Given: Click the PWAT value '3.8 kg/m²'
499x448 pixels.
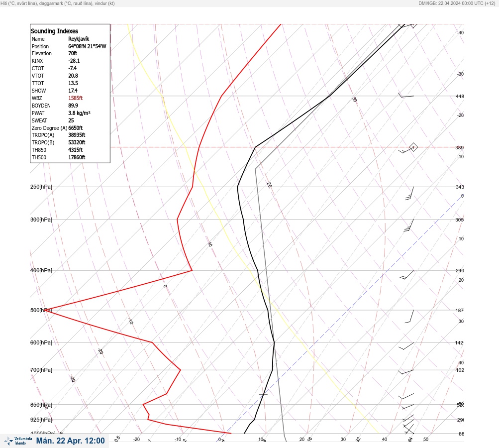Looking at the screenshot, I should pyautogui.click(x=79, y=113).
